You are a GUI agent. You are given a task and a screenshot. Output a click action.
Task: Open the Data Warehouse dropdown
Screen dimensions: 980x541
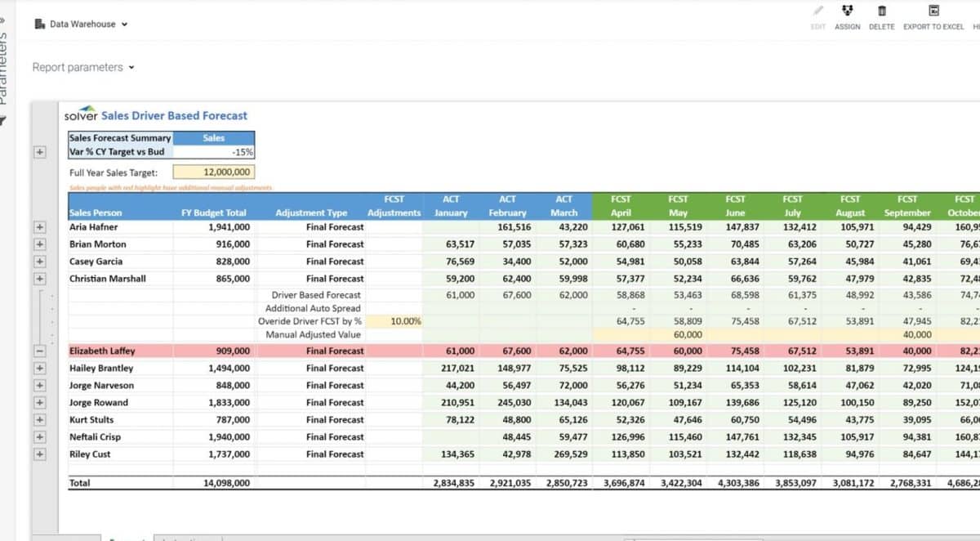point(124,25)
